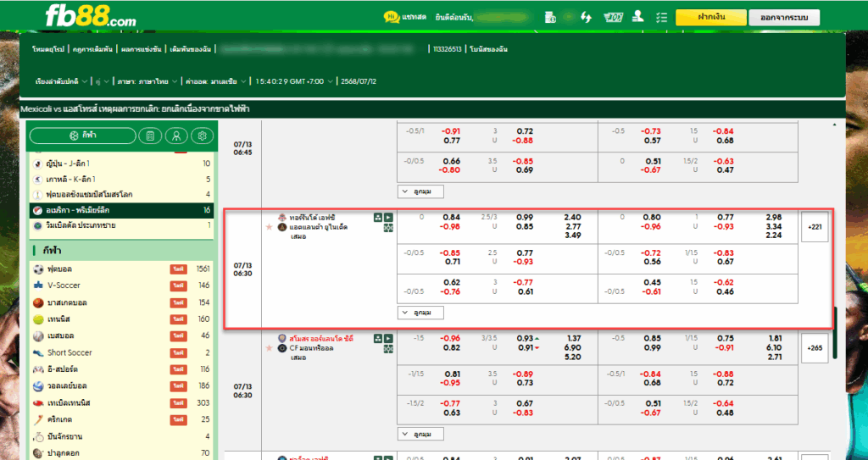This screenshot has height=460, width=868.
Task: Open the time zone dropdown GMT +7:00
Action: [x=294, y=81]
